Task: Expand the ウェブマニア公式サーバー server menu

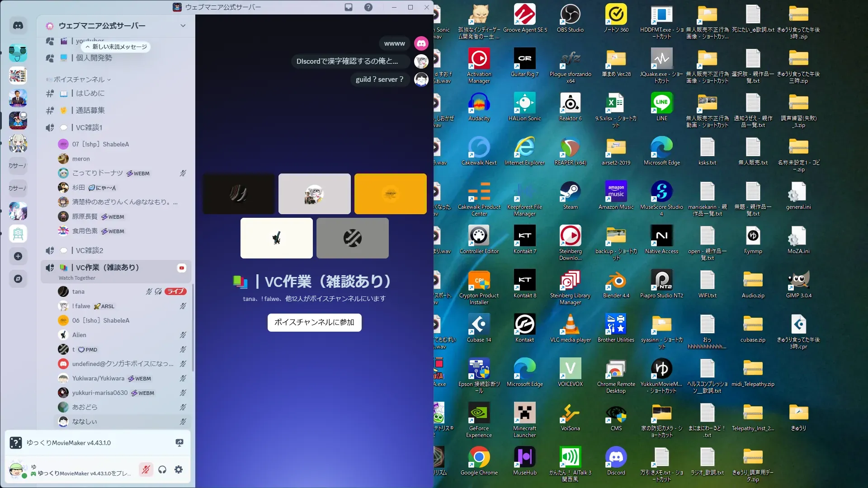Action: 183,26
